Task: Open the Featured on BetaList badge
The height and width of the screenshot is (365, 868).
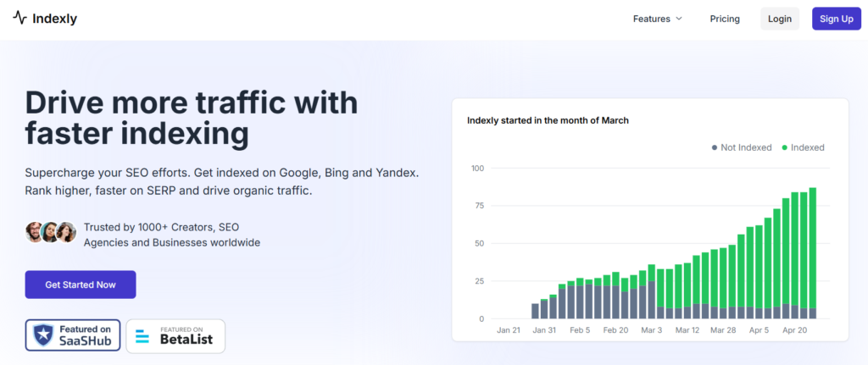Action: pyautogui.click(x=175, y=335)
